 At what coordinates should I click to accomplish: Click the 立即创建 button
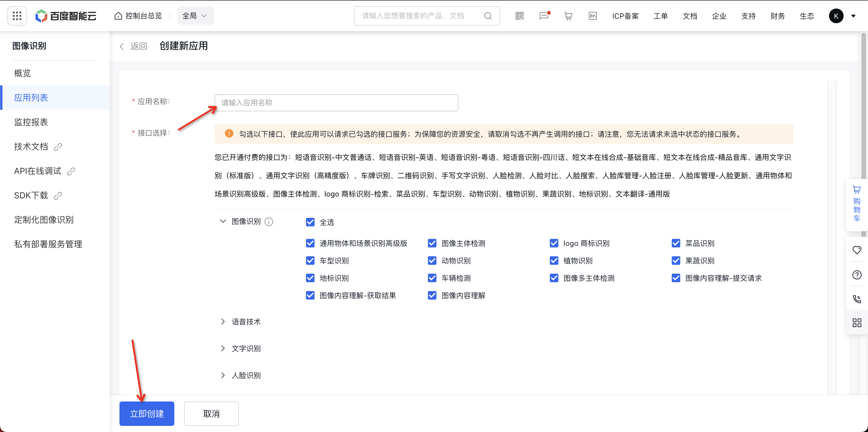tap(147, 413)
